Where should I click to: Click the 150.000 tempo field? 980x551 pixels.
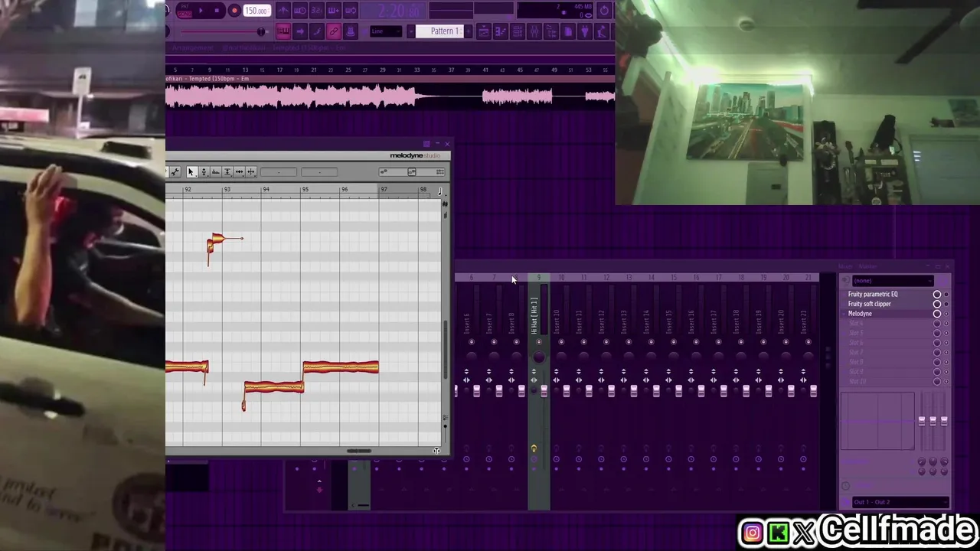click(x=257, y=11)
